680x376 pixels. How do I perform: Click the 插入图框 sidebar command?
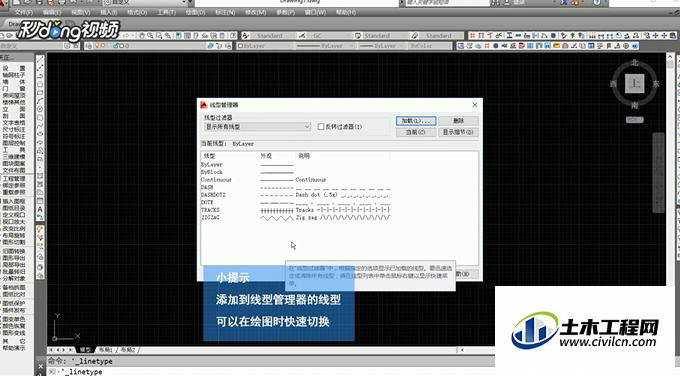pos(14,201)
